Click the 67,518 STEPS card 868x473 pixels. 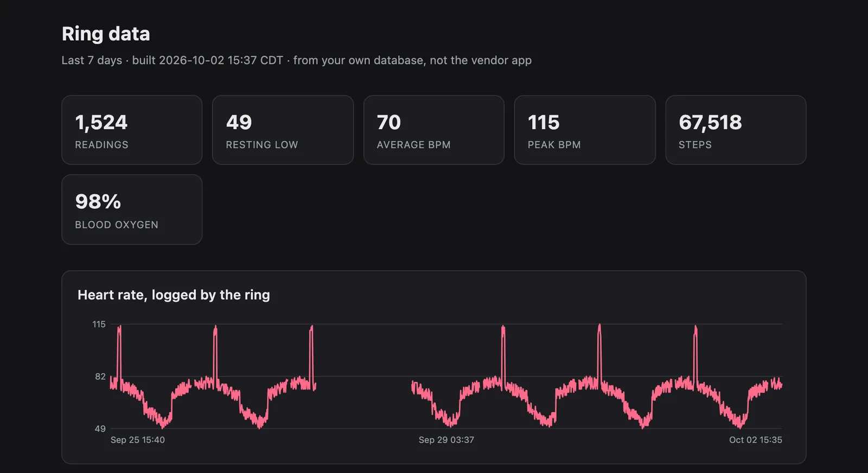tap(736, 130)
